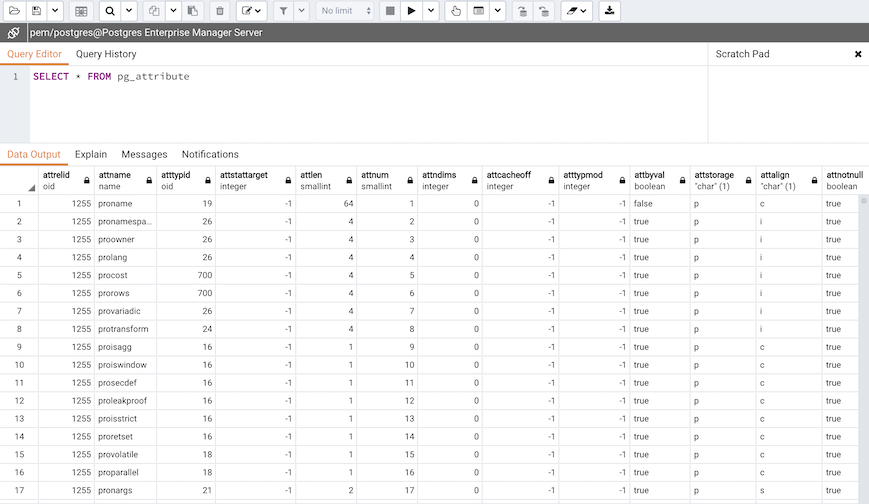Click the Find magnifier icon
Screen dimensions: 869x504
(x=110, y=11)
